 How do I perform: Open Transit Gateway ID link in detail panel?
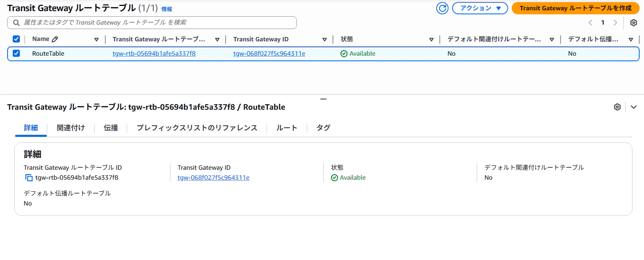point(213,178)
